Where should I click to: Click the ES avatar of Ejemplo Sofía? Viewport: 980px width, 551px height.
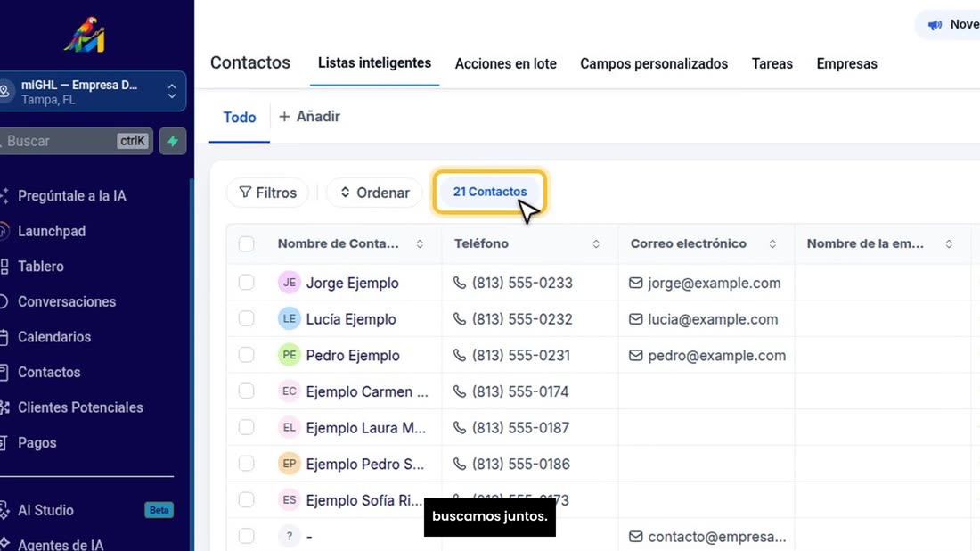point(290,500)
